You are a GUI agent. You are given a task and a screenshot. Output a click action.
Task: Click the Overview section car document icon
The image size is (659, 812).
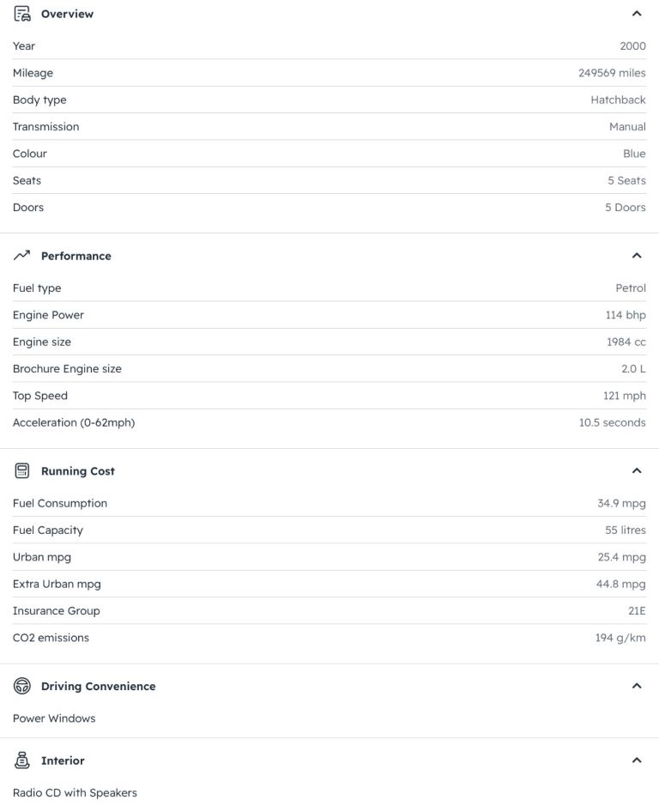coord(21,14)
